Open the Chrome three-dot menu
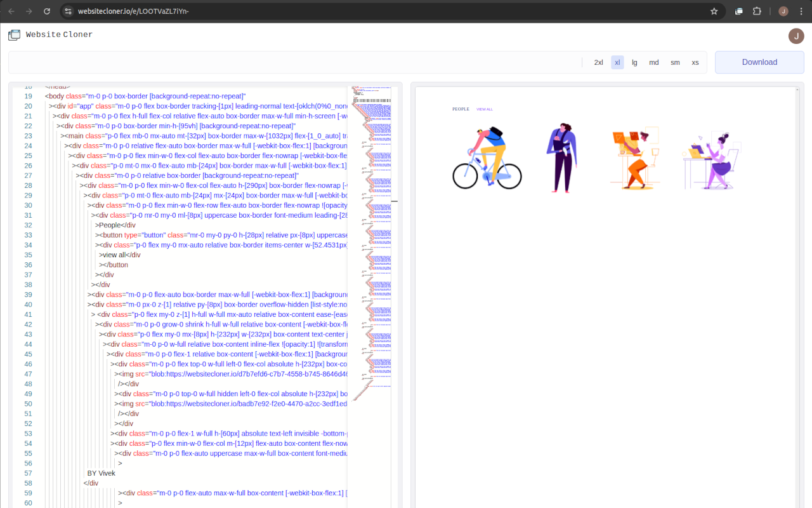The height and width of the screenshot is (508, 812). pyautogui.click(x=802, y=11)
